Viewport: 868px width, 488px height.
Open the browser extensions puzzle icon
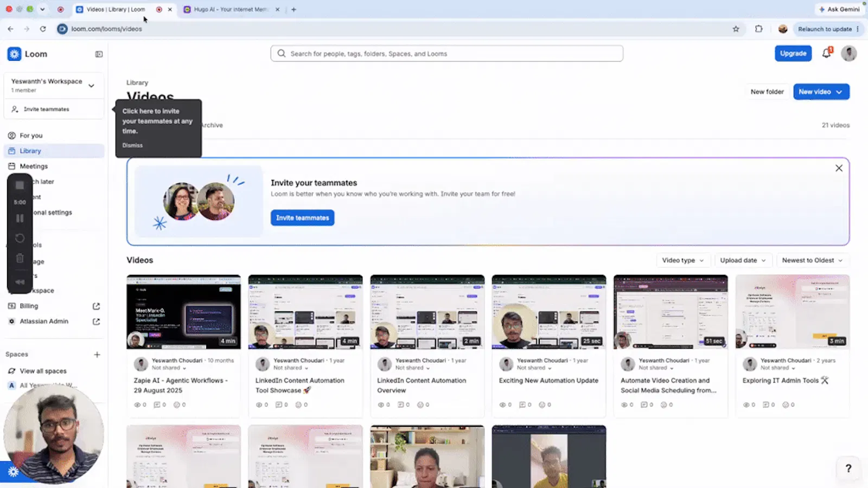tap(758, 29)
